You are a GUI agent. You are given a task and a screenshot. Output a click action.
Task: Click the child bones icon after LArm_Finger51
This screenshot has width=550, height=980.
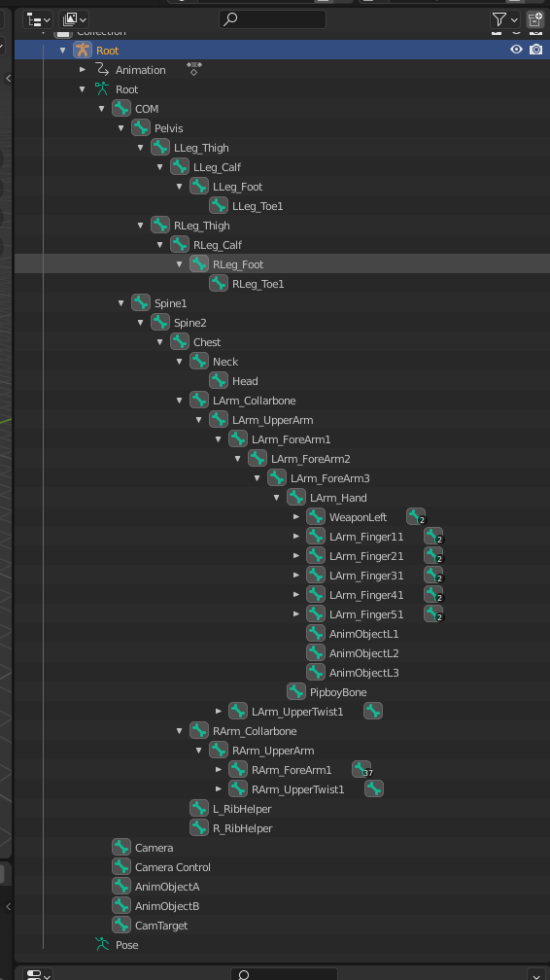(x=433, y=613)
